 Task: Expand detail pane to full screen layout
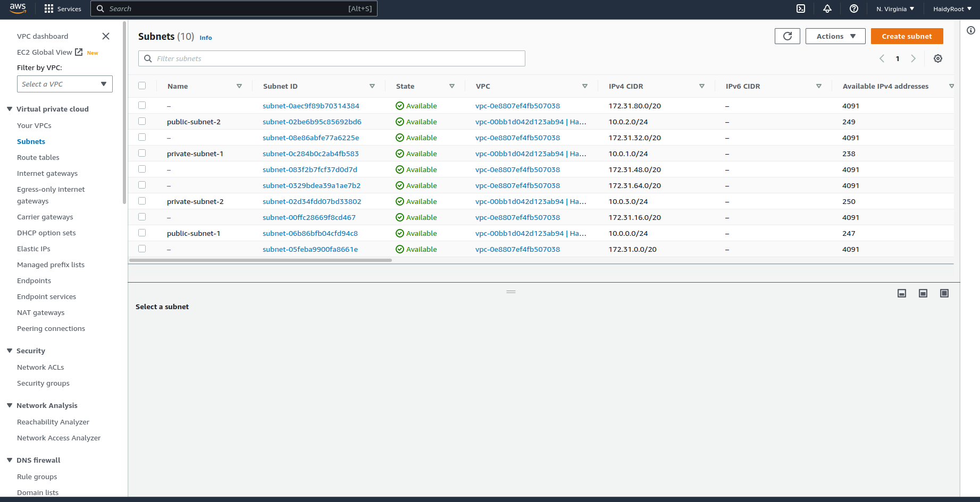pyautogui.click(x=944, y=293)
